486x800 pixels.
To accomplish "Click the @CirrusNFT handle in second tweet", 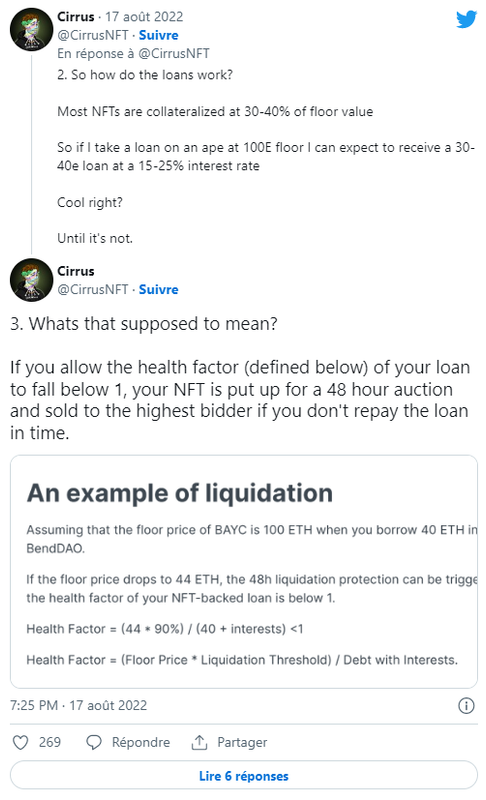I will pyautogui.click(x=93, y=289).
